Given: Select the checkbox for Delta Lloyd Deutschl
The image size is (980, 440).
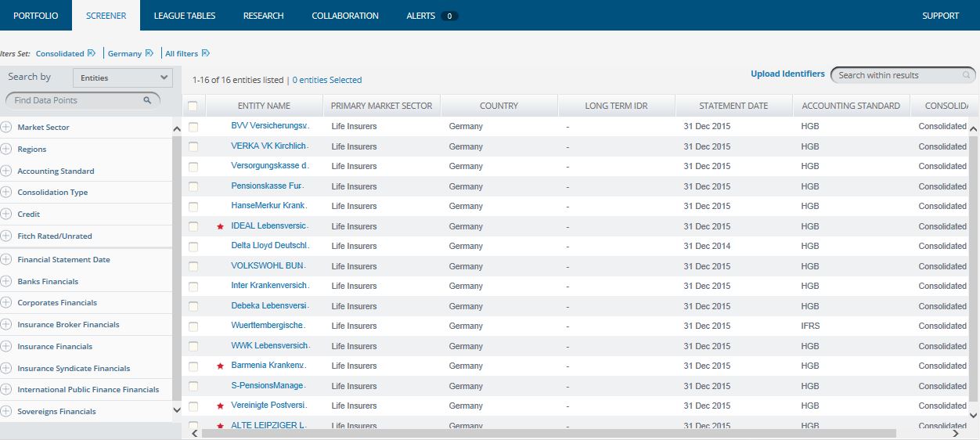Looking at the screenshot, I should (193, 246).
